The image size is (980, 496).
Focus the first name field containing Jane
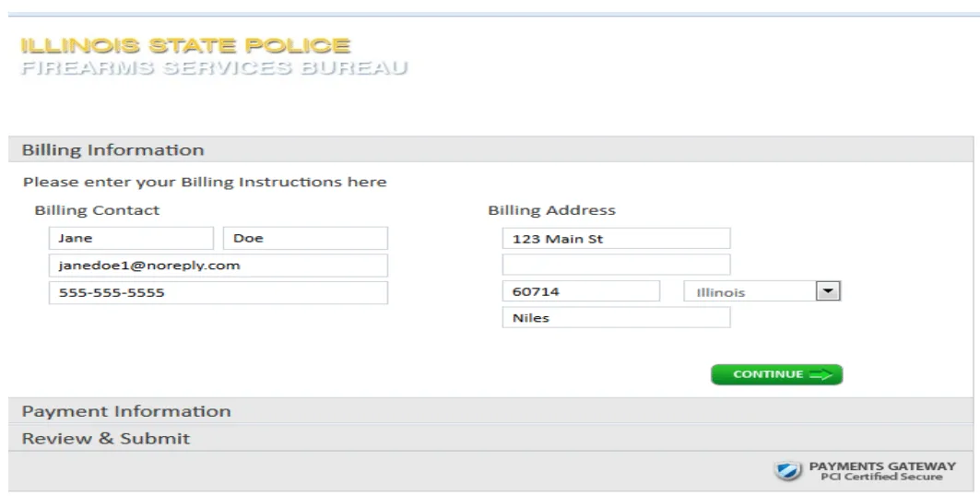131,238
